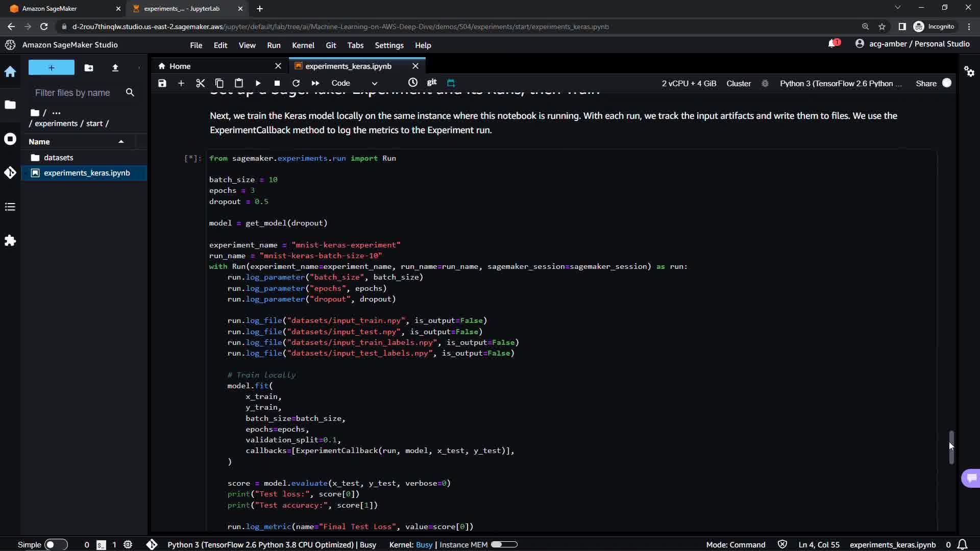980x551 pixels.
Task: Open the Kernel menu
Action: click(x=303, y=45)
